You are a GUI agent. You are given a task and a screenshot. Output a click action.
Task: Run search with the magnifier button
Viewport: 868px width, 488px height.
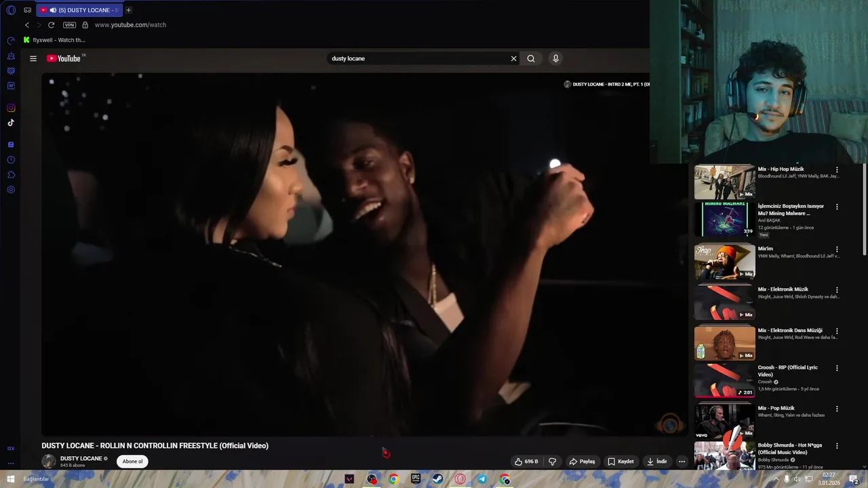point(531,58)
